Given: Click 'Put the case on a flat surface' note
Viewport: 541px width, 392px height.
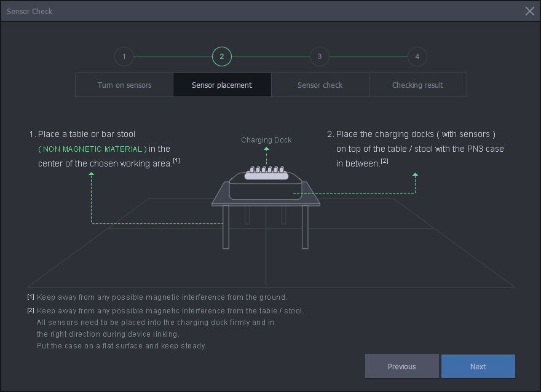Looking at the screenshot, I should point(122,346).
